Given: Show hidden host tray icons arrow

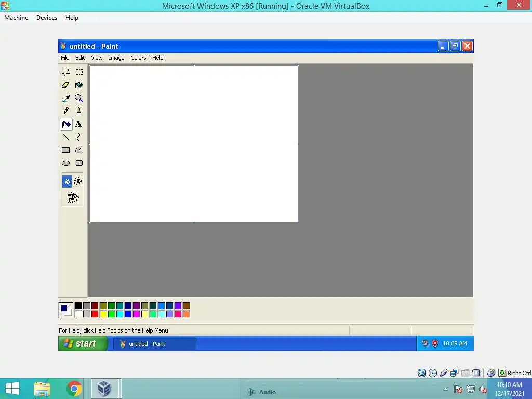Looking at the screenshot, I should pyautogui.click(x=445, y=389).
